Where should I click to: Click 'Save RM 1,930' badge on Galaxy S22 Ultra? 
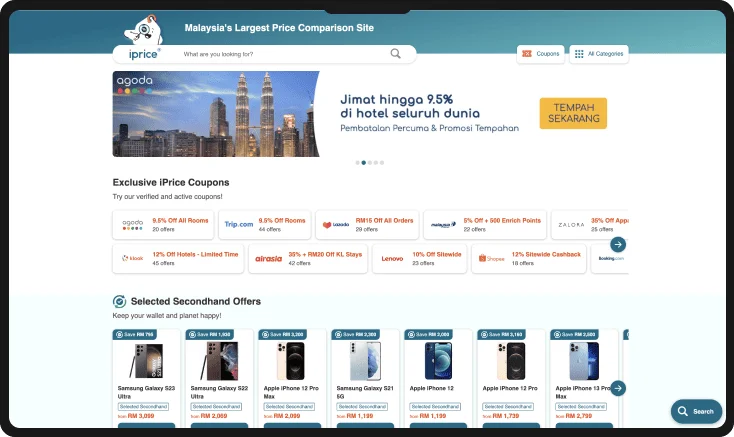(210, 335)
